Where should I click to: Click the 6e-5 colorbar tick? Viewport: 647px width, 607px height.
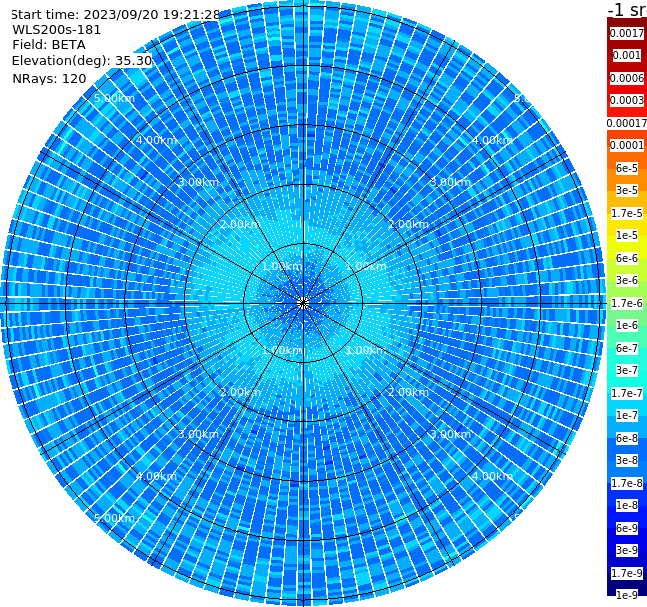[627, 168]
